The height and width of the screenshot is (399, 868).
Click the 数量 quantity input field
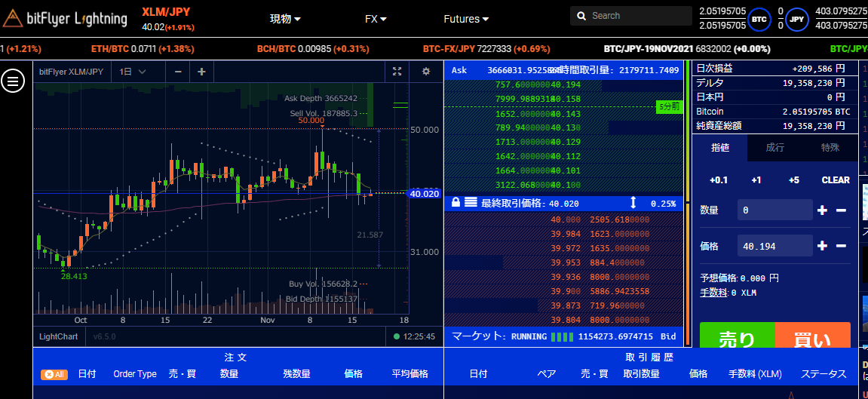coord(775,210)
